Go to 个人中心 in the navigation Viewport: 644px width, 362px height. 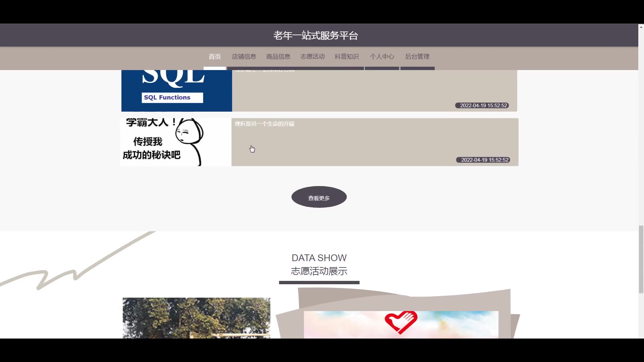coord(382,57)
